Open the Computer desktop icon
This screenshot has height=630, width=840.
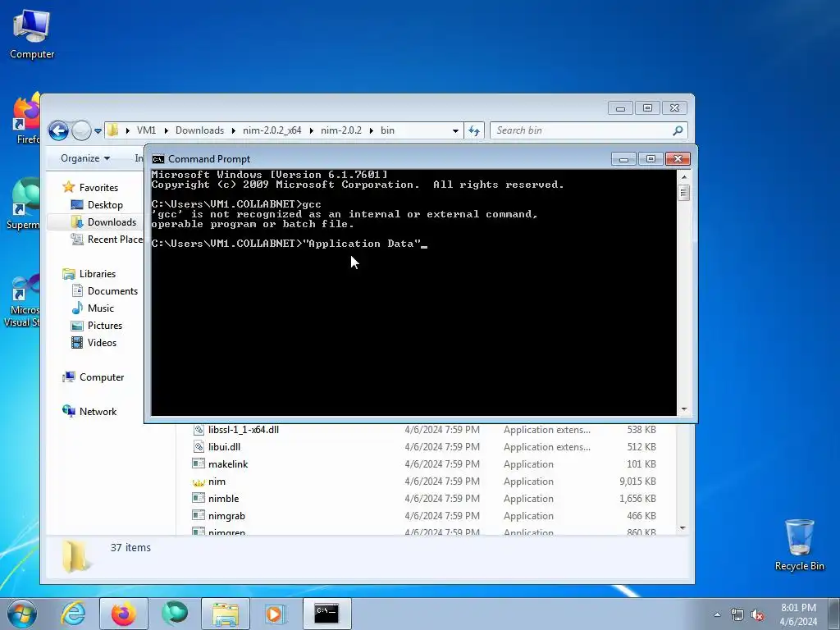coord(32,34)
